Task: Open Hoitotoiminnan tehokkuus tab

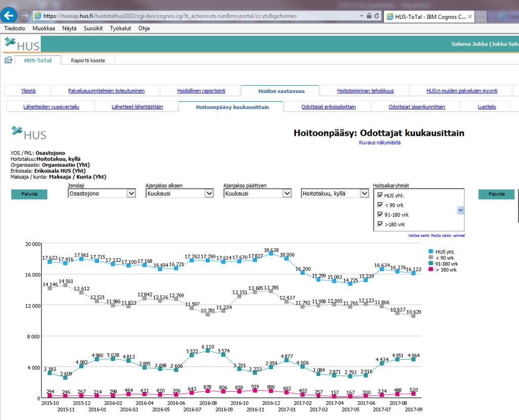Action: pos(365,91)
